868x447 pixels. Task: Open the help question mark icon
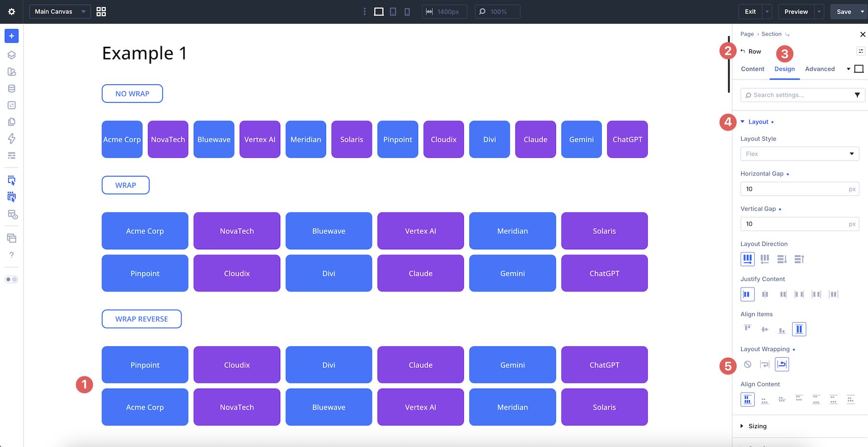point(12,255)
